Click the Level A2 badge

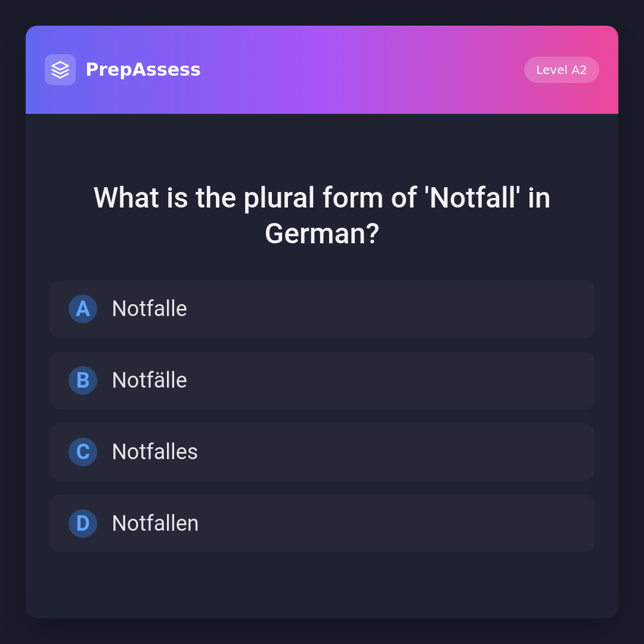pyautogui.click(x=561, y=70)
